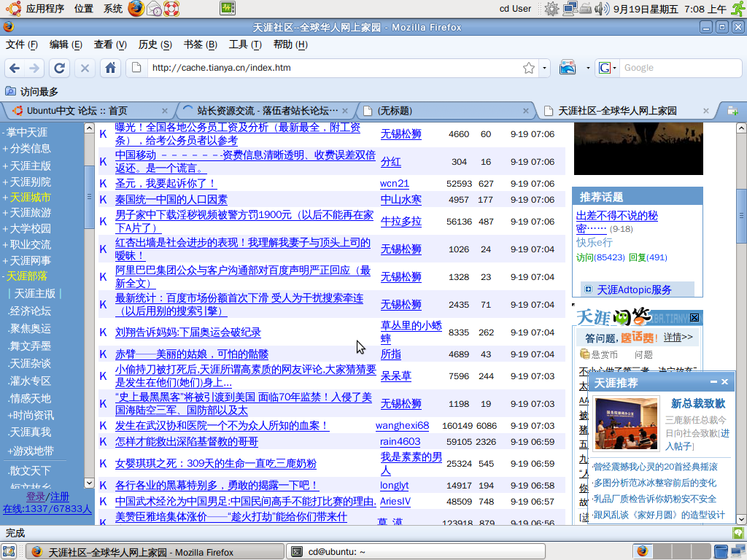The width and height of the screenshot is (747, 560).
Task: Open a new tab with the tab bar plus icon
Action: pyautogui.click(x=732, y=111)
